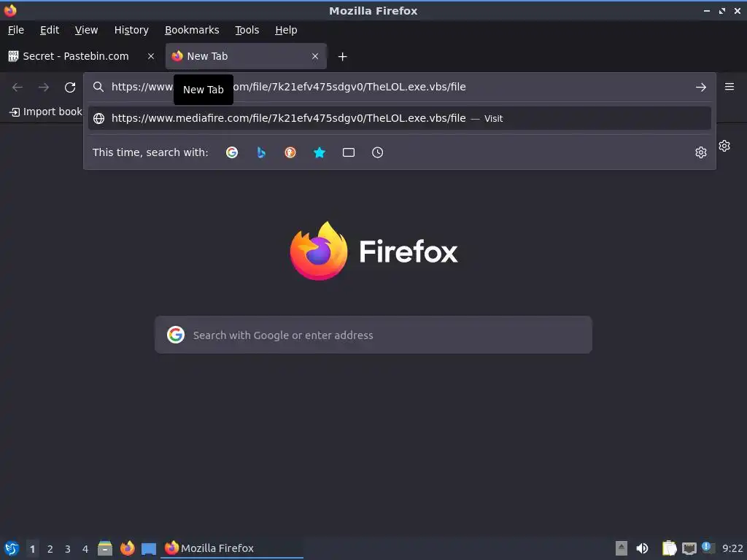Image resolution: width=747 pixels, height=560 pixels.
Task: Switch to workspace 4
Action: pos(85,549)
